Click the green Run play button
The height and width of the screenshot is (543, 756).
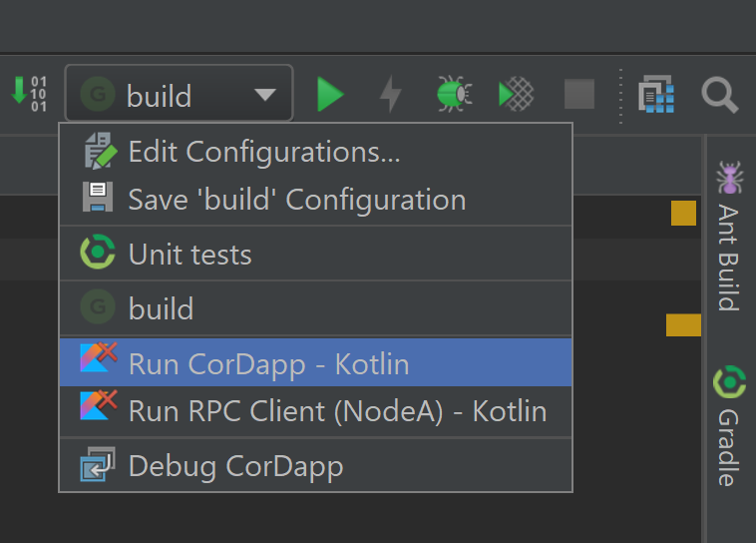click(330, 94)
